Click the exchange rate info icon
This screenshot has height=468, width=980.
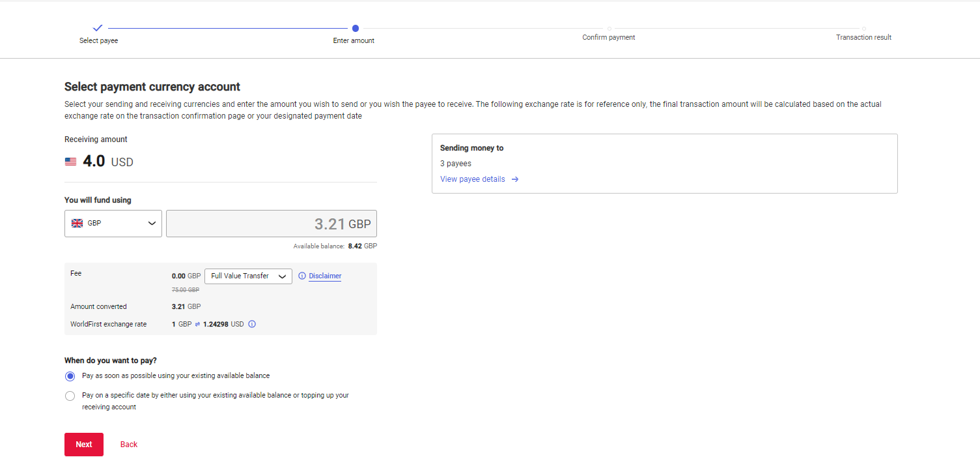(252, 324)
